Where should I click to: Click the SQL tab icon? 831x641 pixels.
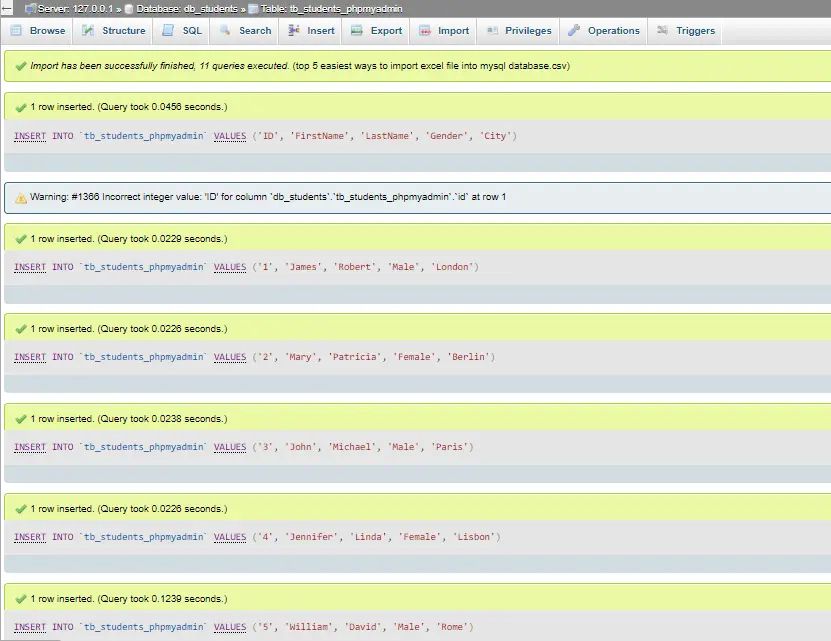(168, 30)
